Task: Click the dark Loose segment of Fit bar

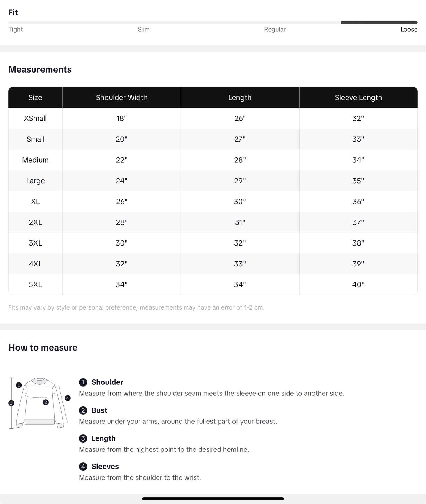Action: point(379,23)
